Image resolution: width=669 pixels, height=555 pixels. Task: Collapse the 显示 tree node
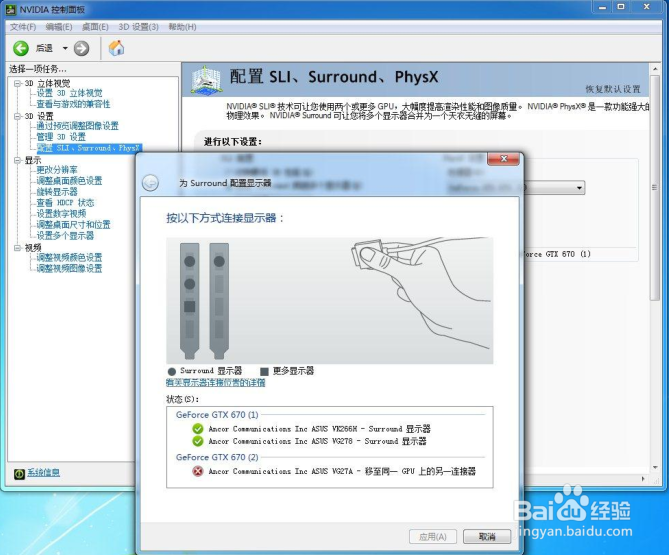17,160
